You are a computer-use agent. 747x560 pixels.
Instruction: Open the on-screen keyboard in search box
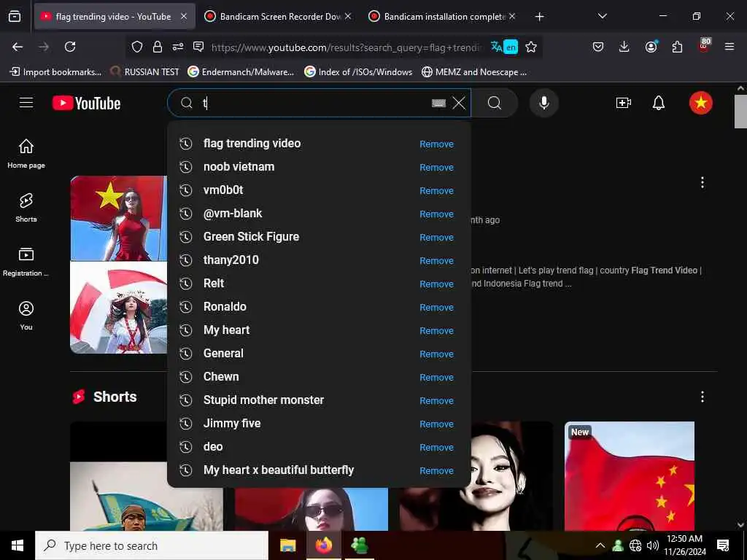pos(438,103)
